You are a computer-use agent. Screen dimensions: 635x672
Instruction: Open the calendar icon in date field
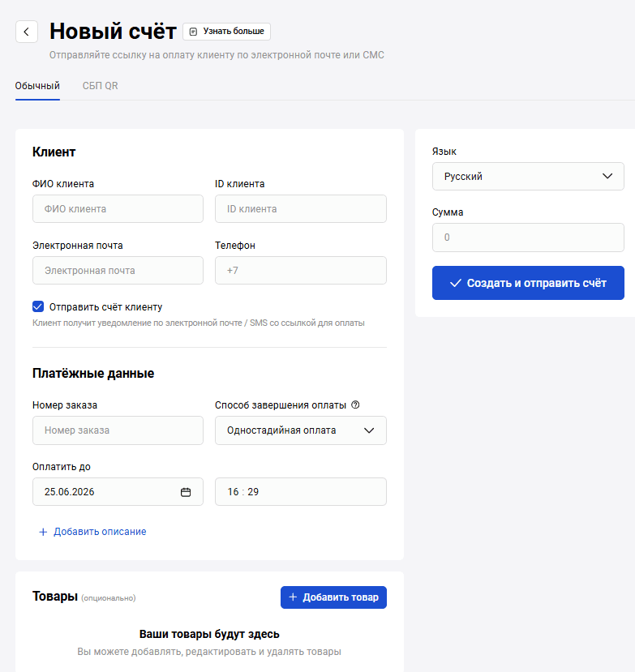(x=186, y=492)
